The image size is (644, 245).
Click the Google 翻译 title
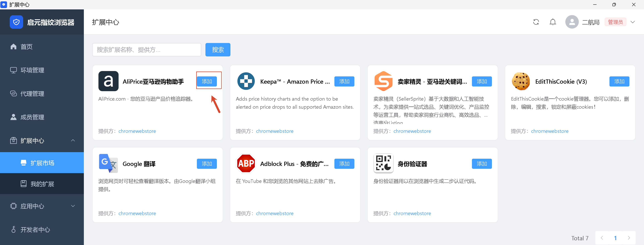139,164
